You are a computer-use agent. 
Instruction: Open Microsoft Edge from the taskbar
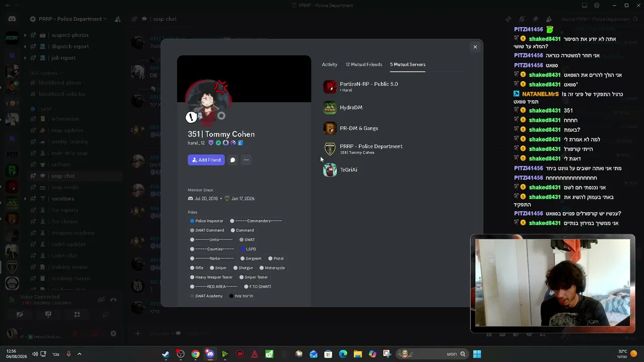[343, 354]
